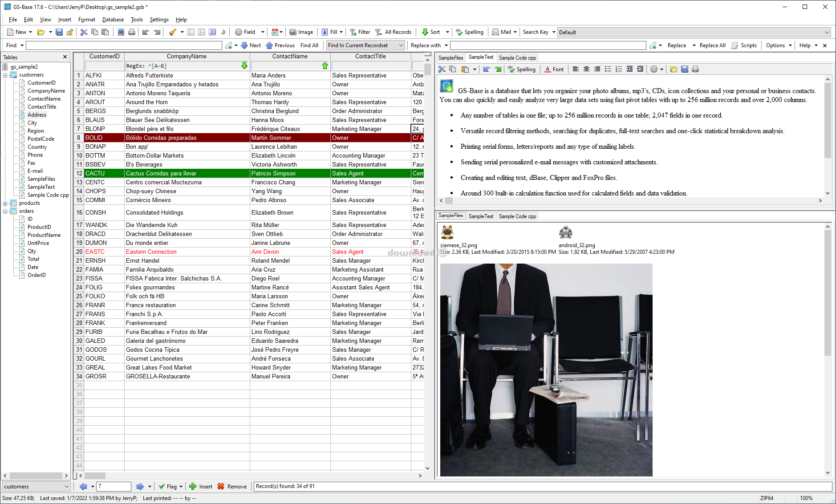Collapse the orders table tree node
The width and height of the screenshot is (836, 504).
[x=5, y=211]
